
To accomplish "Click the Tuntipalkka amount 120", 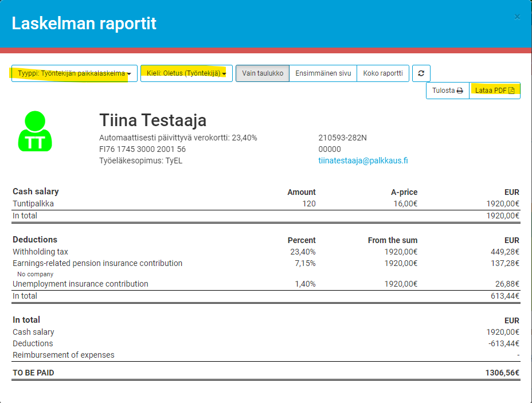I will pyautogui.click(x=309, y=204).
